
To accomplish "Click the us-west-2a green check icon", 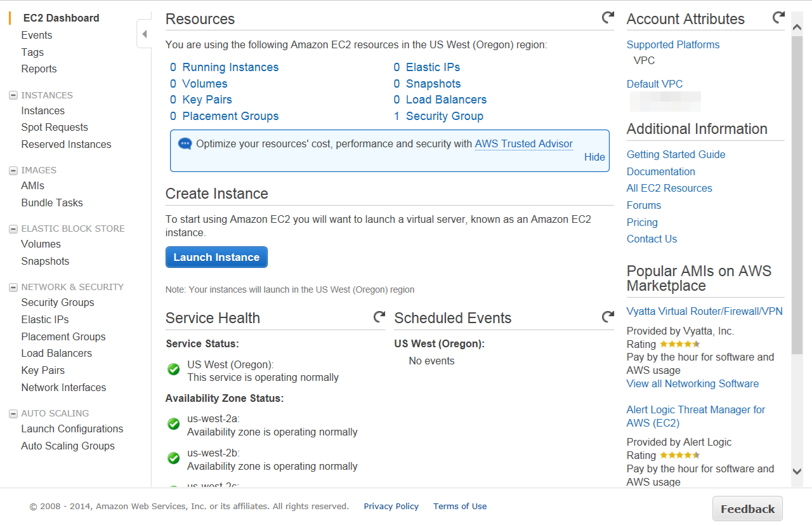I will pyautogui.click(x=173, y=424).
